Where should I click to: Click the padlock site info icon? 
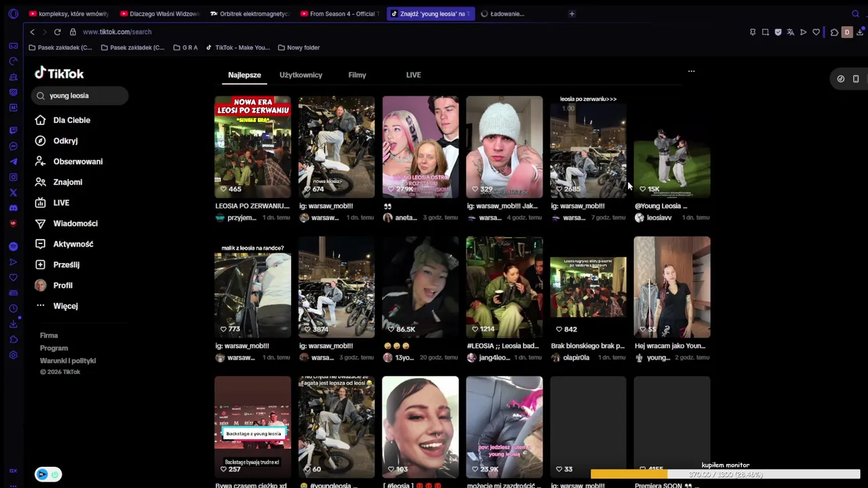73,32
